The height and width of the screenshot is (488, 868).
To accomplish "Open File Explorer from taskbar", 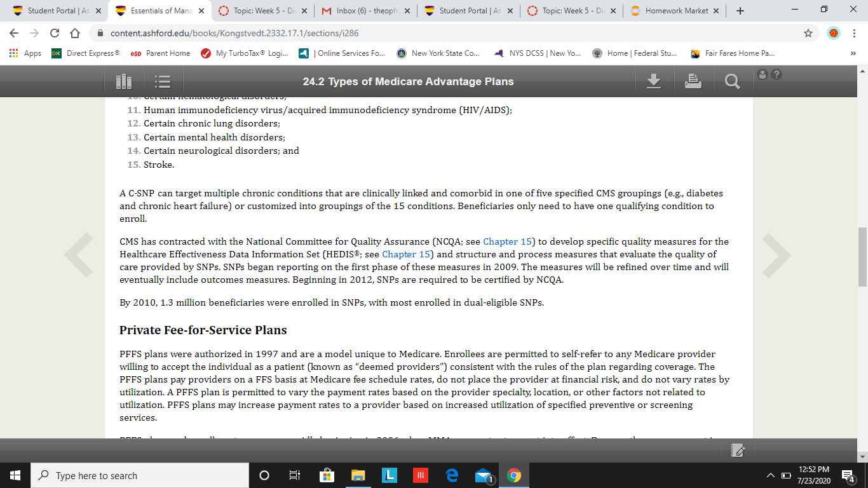I will coord(358,475).
